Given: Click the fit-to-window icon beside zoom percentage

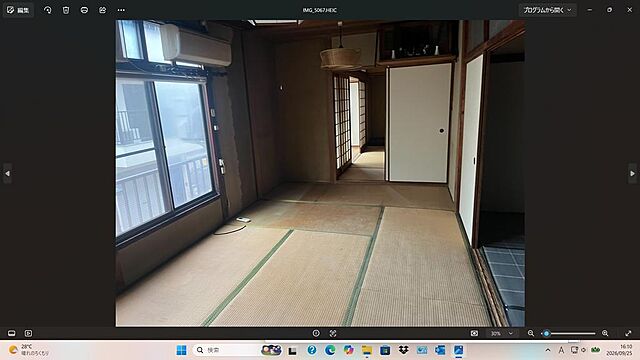Looking at the screenshot, I should [474, 333].
